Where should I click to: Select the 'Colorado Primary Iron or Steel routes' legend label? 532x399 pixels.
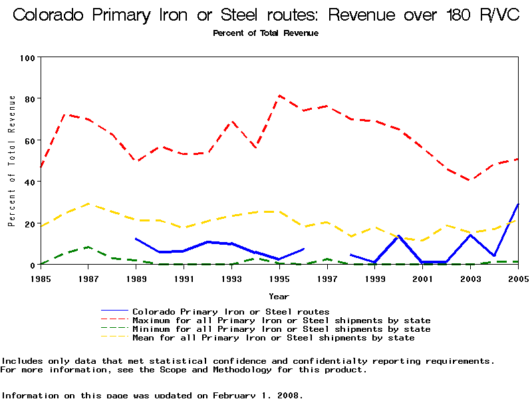(231, 311)
